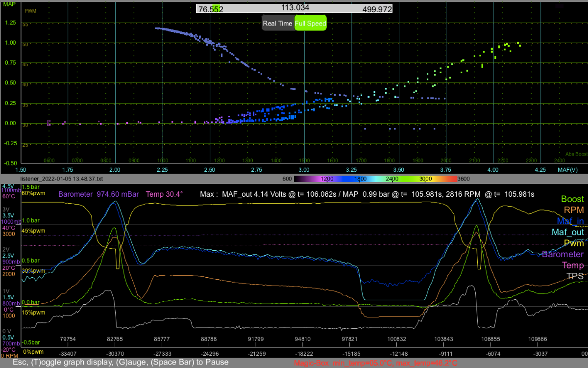Click the 100832 timeline tick label
This screenshot has width=588, height=368.
pyautogui.click(x=397, y=339)
